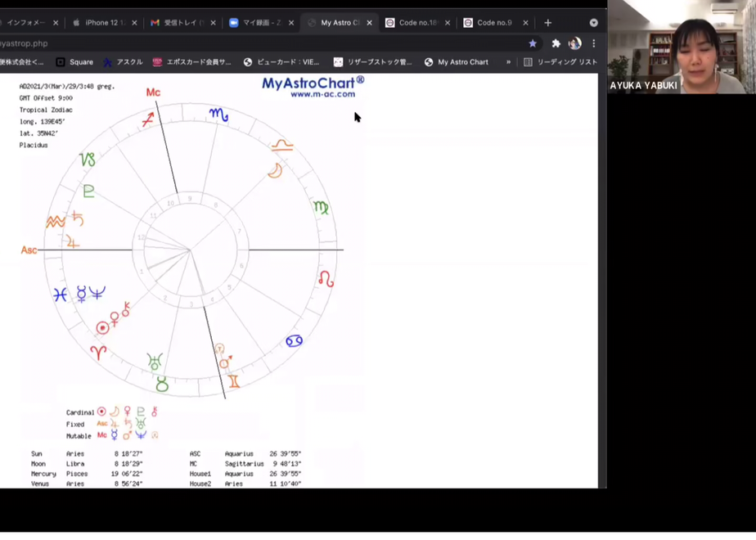Click the Mars symbol in the chart
The width and height of the screenshot is (756, 540).
pos(225,362)
